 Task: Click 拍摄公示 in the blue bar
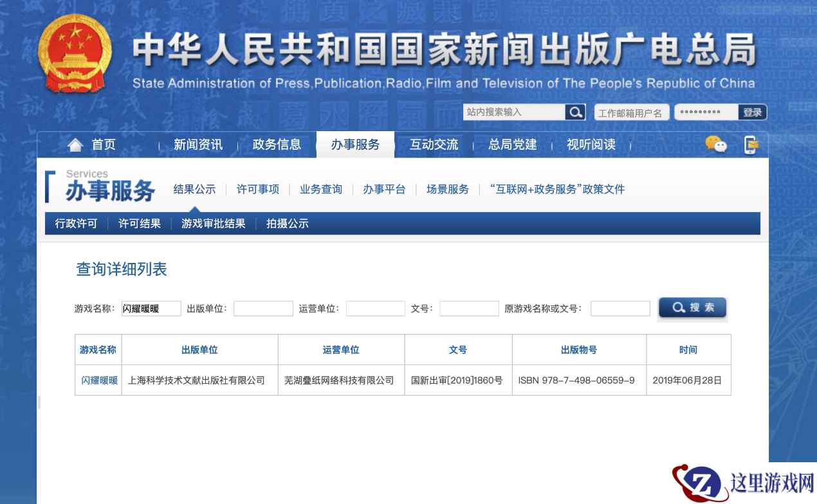[x=288, y=224]
